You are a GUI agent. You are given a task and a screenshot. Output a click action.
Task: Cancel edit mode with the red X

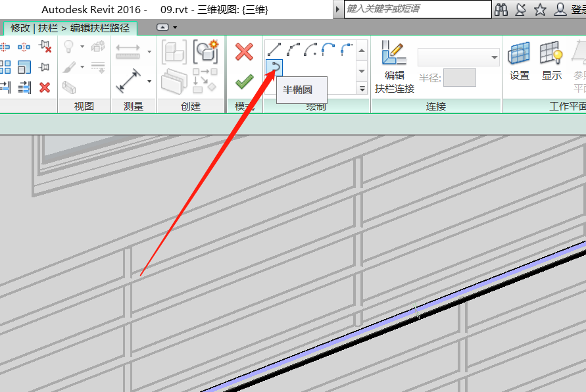pos(244,52)
